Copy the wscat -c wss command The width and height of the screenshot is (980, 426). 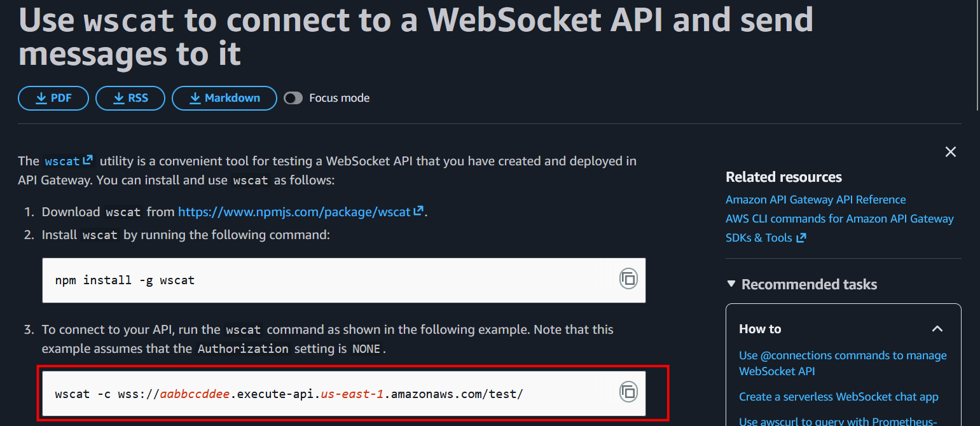[x=628, y=392]
